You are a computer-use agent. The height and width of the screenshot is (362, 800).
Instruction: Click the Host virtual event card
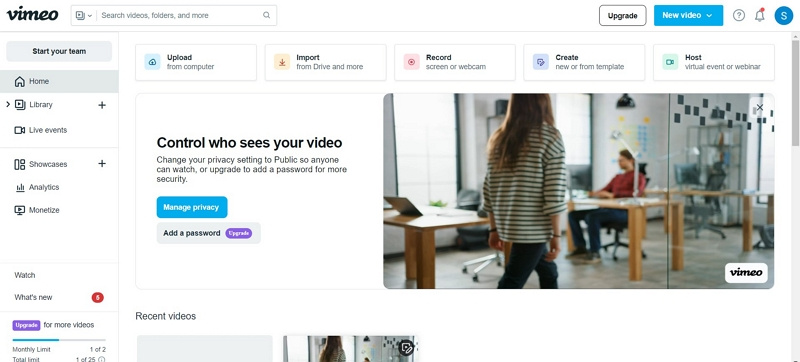tap(714, 62)
